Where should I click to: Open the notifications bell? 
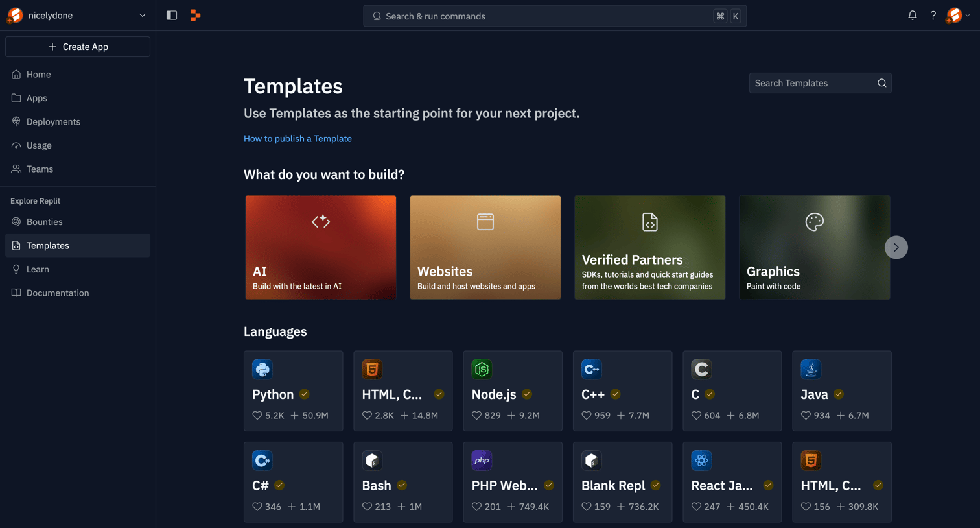point(912,15)
